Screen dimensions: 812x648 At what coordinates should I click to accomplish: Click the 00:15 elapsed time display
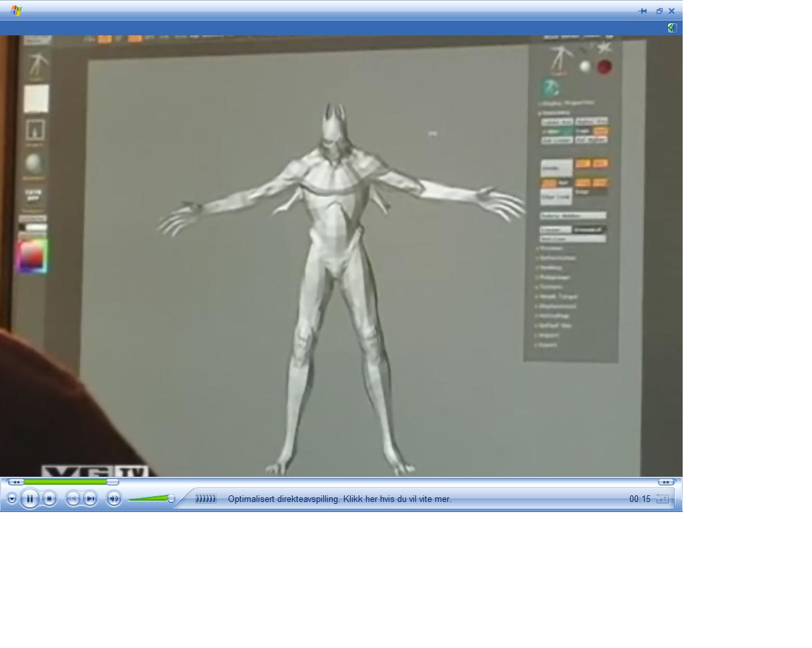639,499
